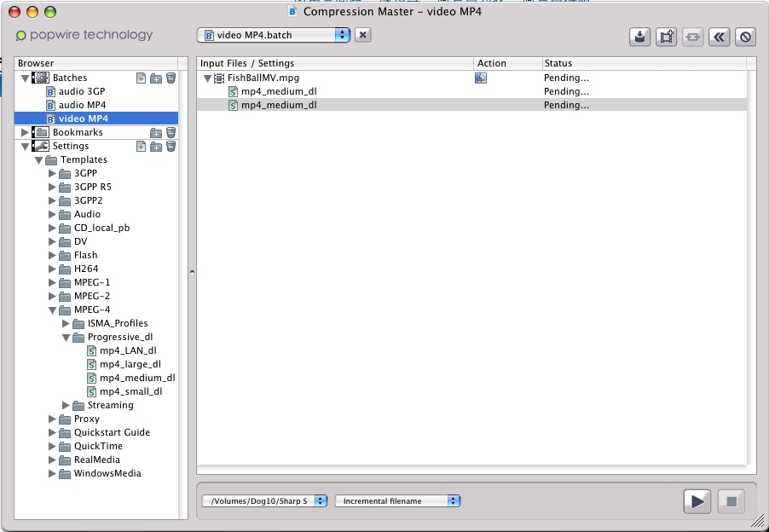Click new setting icon in Settings row
The width and height of the screenshot is (769, 532).
(142, 146)
